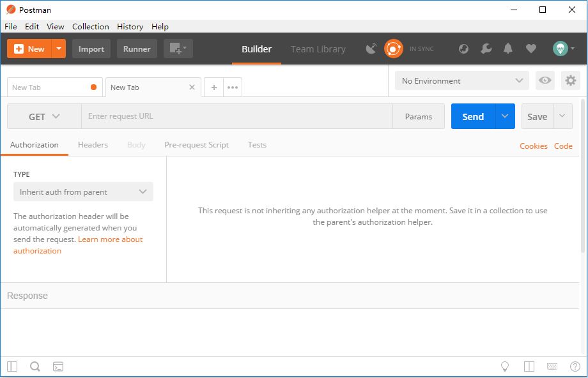Switch to the Team Library tab
Image resolution: width=588 pixels, height=378 pixels.
[318, 49]
